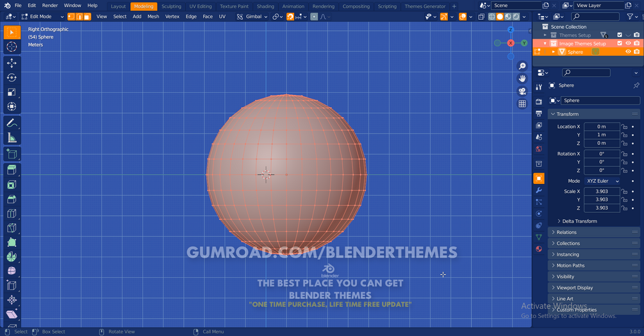Select the Cursor tool in the toolbar
Image resolution: width=644 pixels, height=336 pixels.
[x=12, y=46]
